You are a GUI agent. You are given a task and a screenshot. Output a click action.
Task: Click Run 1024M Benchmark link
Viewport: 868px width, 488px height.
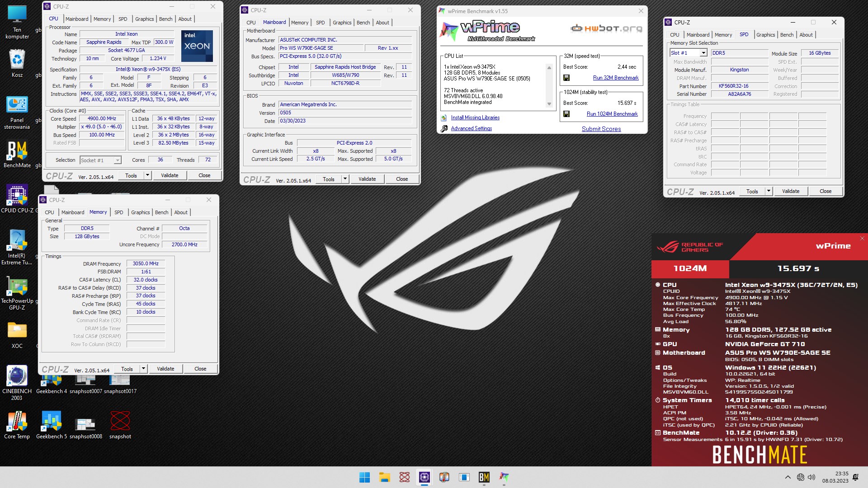612,114
